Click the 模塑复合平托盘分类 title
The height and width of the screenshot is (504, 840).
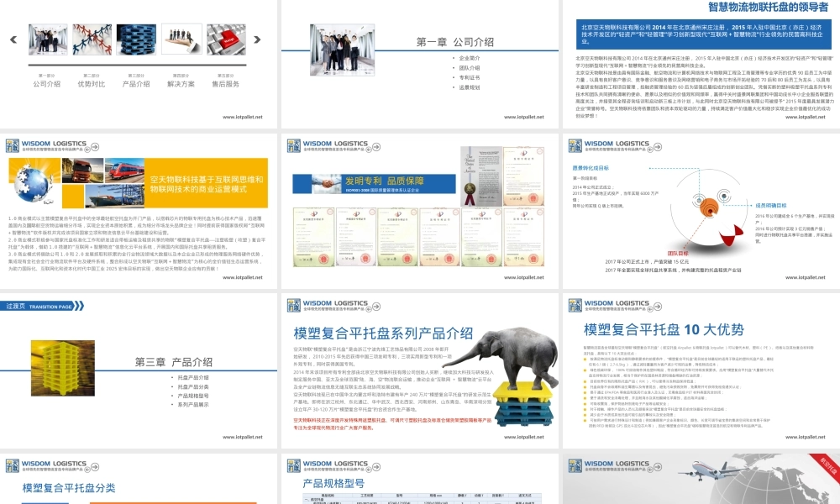[69, 488]
